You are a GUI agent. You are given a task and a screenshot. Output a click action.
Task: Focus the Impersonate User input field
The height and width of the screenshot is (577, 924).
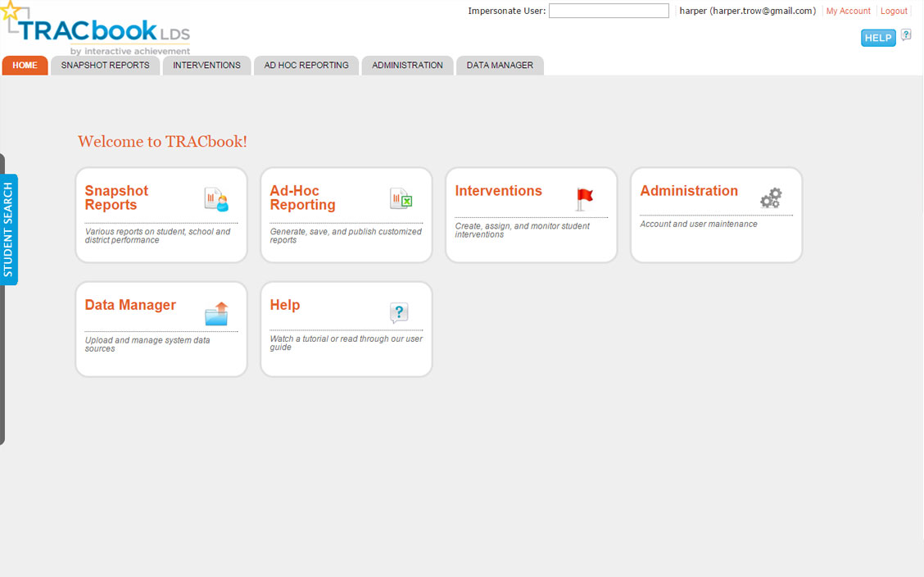(609, 11)
